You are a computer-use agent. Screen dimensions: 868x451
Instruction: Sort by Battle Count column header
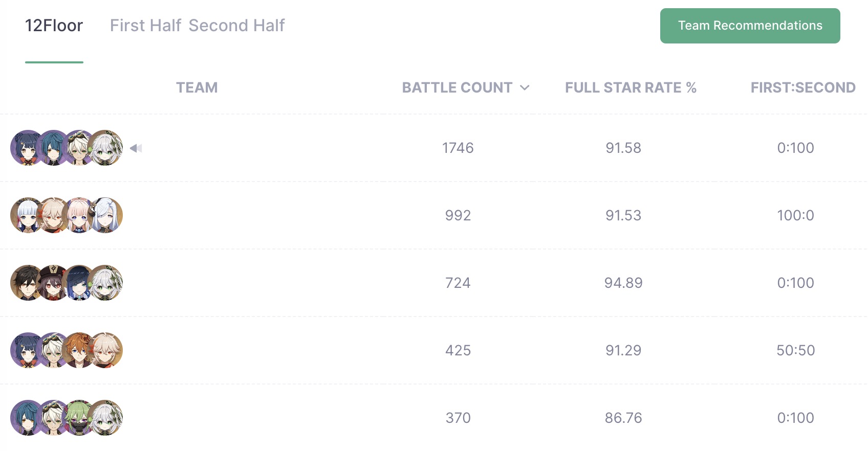pos(457,88)
